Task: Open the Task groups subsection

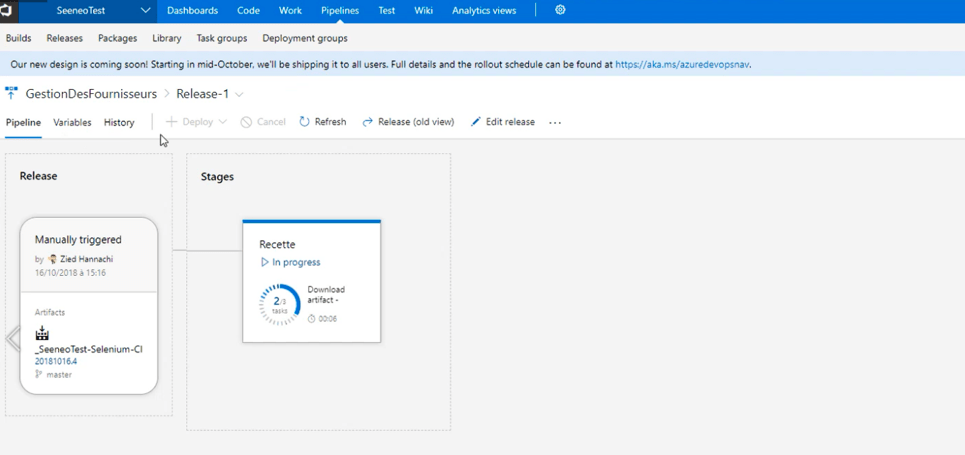Action: click(222, 38)
